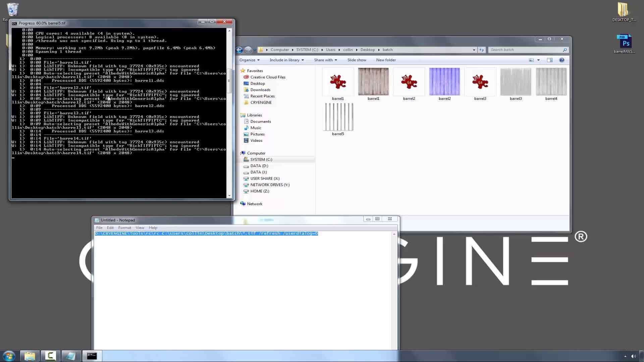Image resolution: width=644 pixels, height=362 pixels.
Task: Refresh the batch folder view
Action: pos(482,50)
